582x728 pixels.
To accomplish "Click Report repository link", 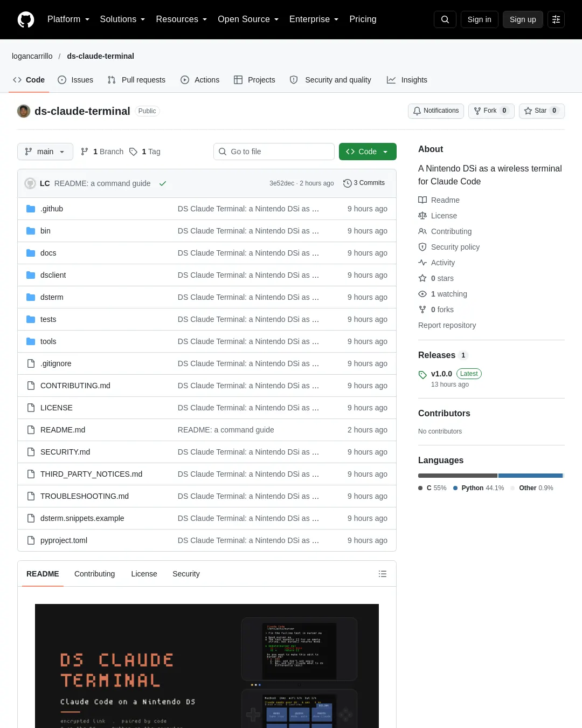I will (x=447, y=325).
